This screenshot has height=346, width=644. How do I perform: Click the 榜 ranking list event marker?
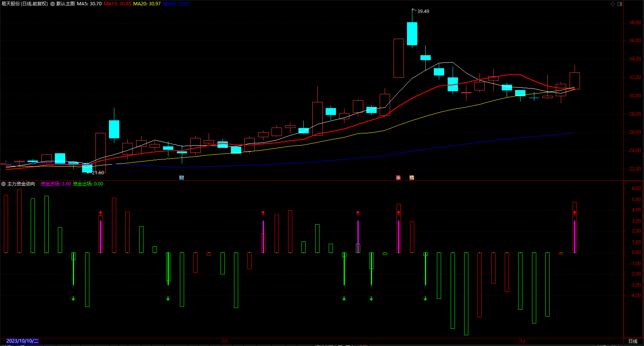tap(412, 178)
